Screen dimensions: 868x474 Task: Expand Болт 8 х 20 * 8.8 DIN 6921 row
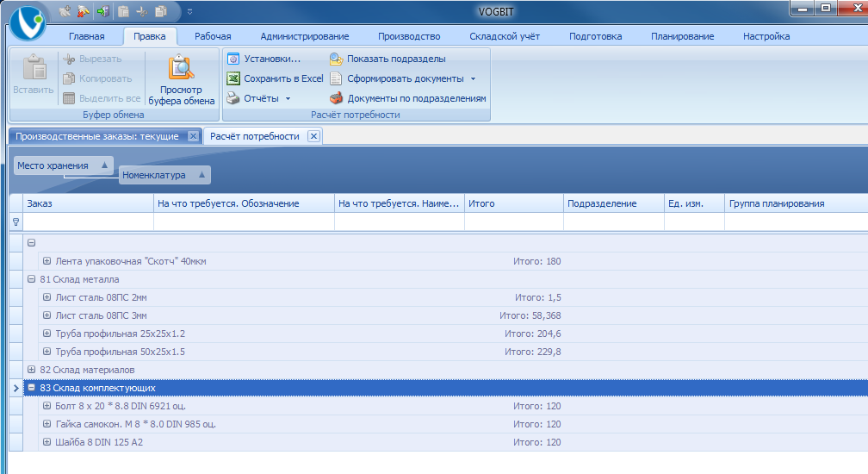click(47, 406)
